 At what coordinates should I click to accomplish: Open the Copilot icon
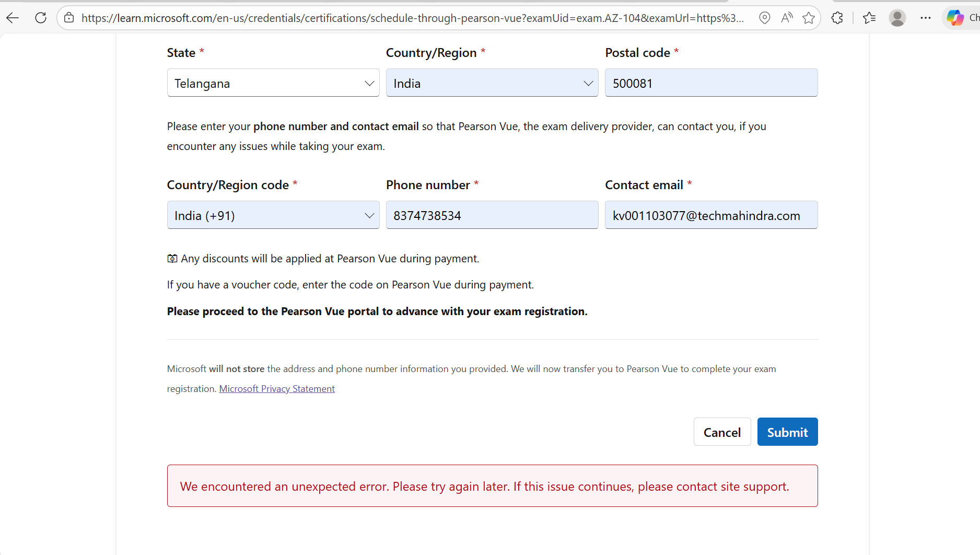[955, 18]
